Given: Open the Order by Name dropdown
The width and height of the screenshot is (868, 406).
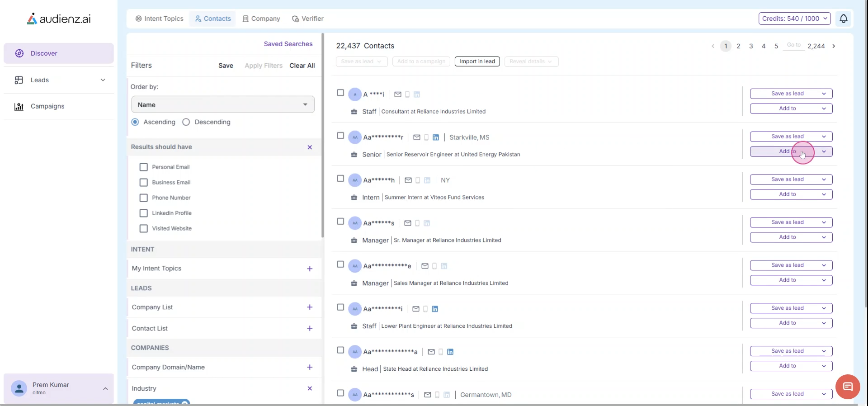Looking at the screenshot, I should 223,104.
